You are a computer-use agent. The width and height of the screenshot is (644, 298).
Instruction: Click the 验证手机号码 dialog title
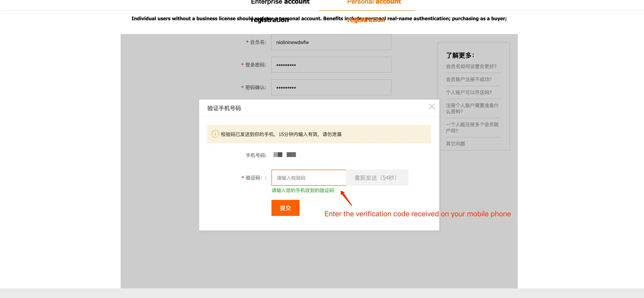tap(224, 108)
